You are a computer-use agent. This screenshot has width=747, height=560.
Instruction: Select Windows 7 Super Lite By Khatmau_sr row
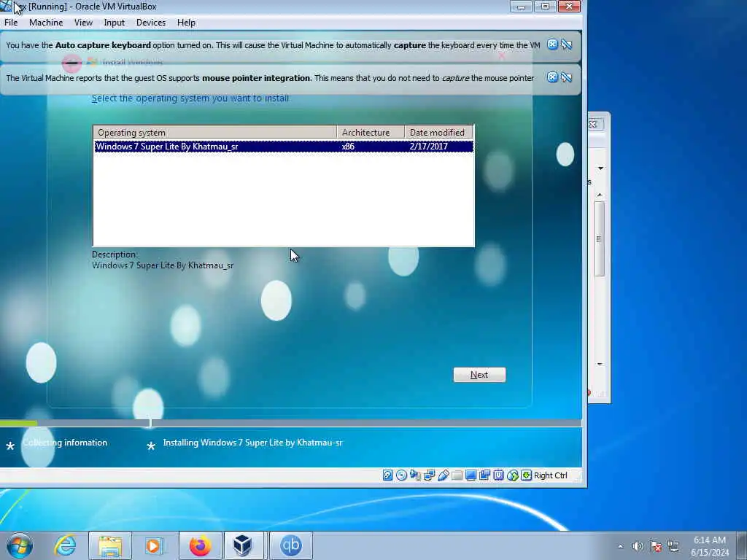tap(284, 146)
